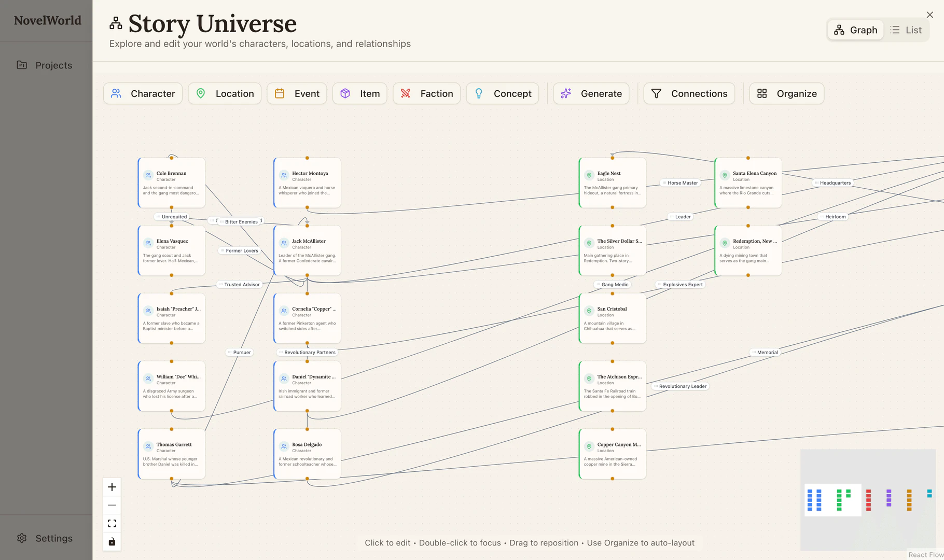This screenshot has width=944, height=560.
Task: Select the Jack McAllister character card
Action: 307,250
